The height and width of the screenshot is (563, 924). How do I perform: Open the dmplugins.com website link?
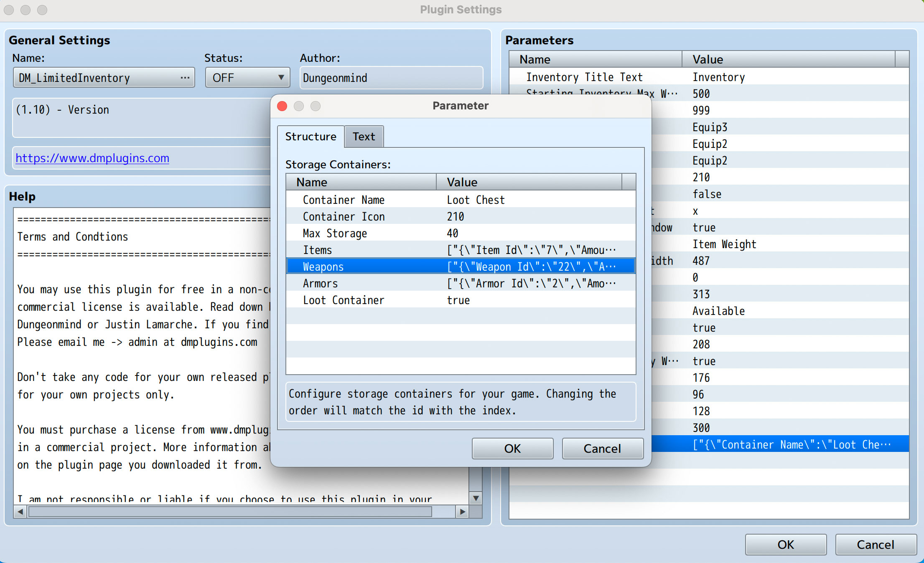pos(92,158)
